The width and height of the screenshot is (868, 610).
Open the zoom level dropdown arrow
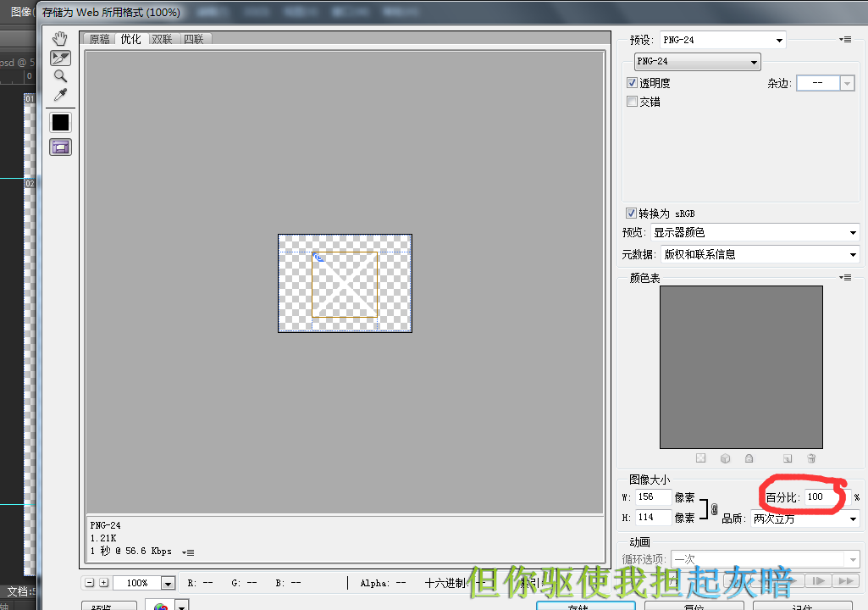click(x=168, y=584)
